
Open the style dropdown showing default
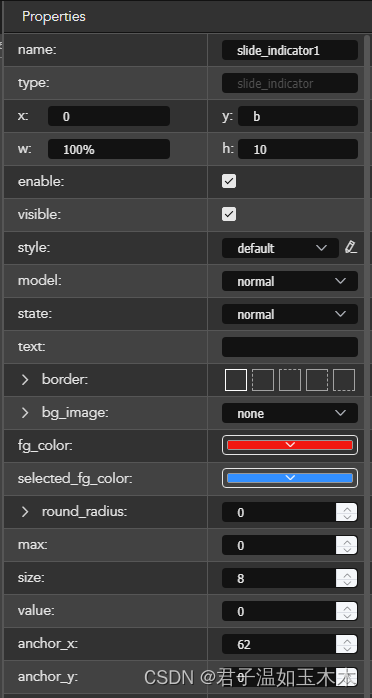[x=280, y=248]
